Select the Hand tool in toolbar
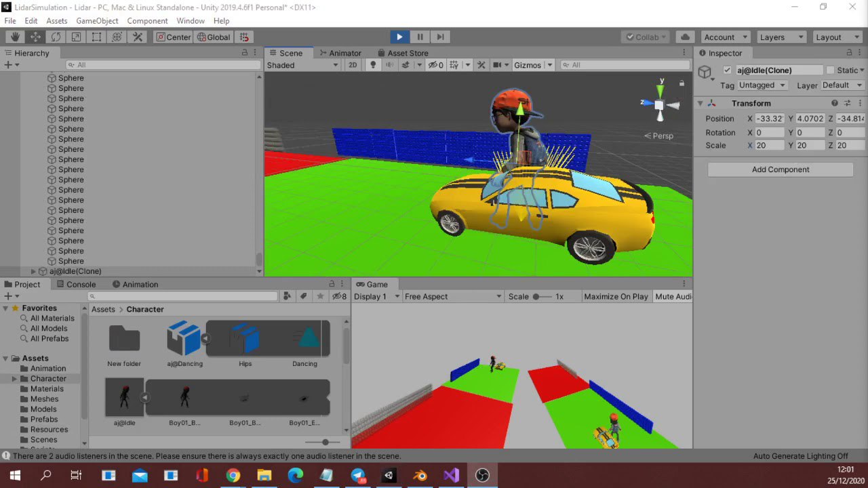This screenshot has width=868, height=488. point(15,37)
